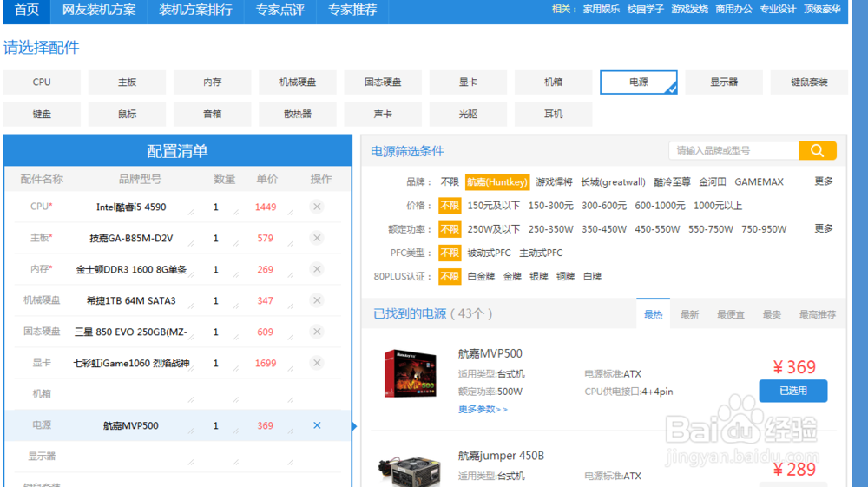
Task: Remove the 航嘉MVP500 power supply row
Action: click(x=317, y=425)
